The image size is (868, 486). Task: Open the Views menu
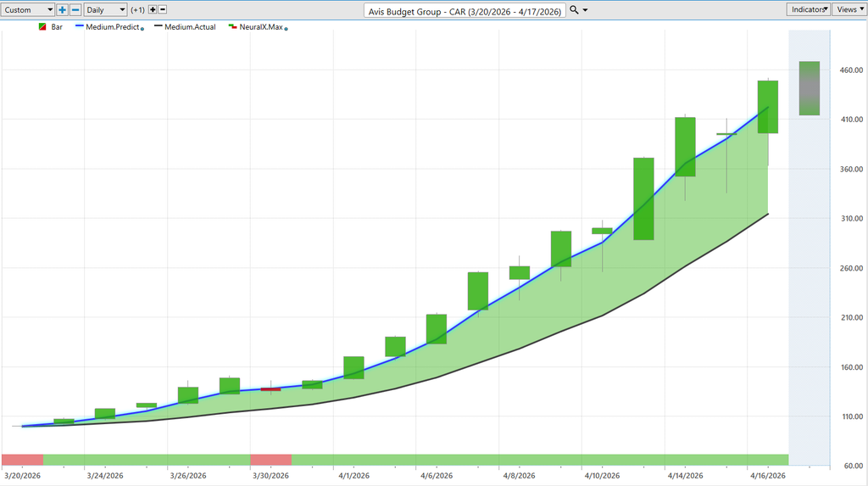pyautogui.click(x=848, y=9)
